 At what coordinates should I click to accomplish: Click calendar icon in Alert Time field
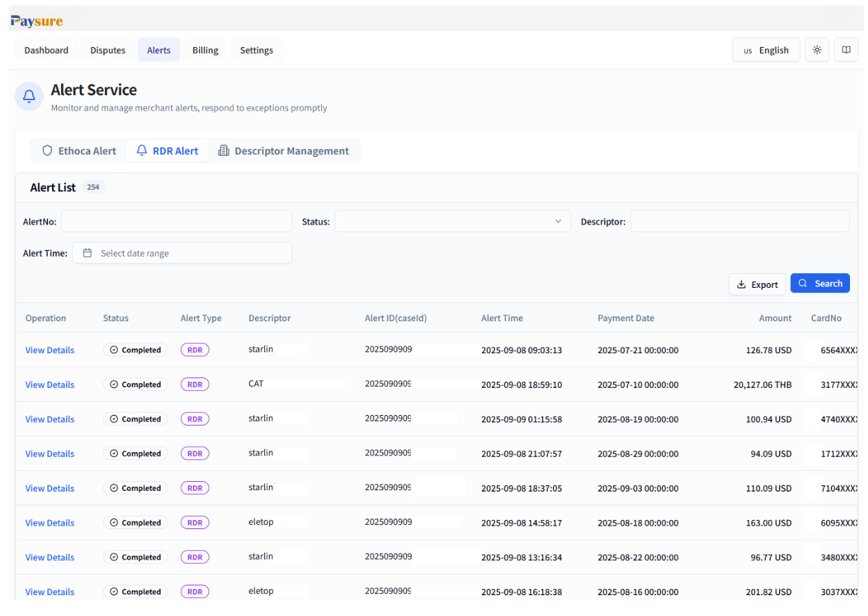click(x=87, y=253)
